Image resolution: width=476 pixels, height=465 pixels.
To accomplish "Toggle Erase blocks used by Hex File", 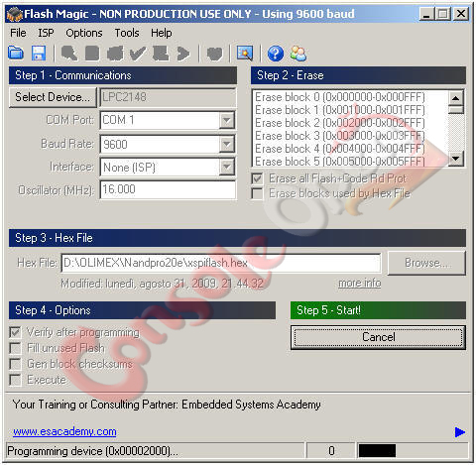I will 257,193.
